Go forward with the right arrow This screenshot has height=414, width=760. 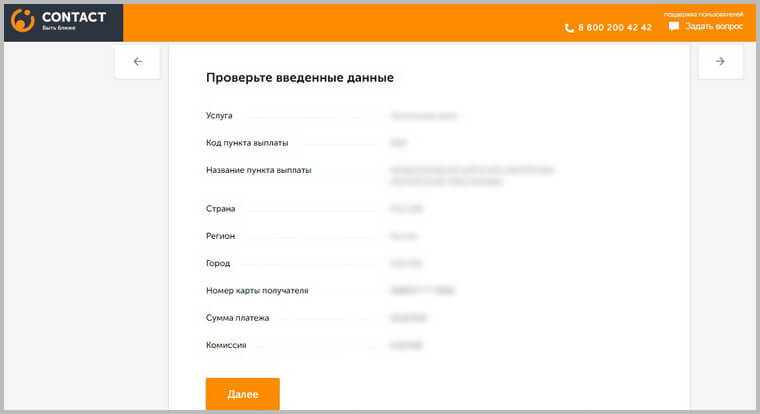(x=720, y=62)
